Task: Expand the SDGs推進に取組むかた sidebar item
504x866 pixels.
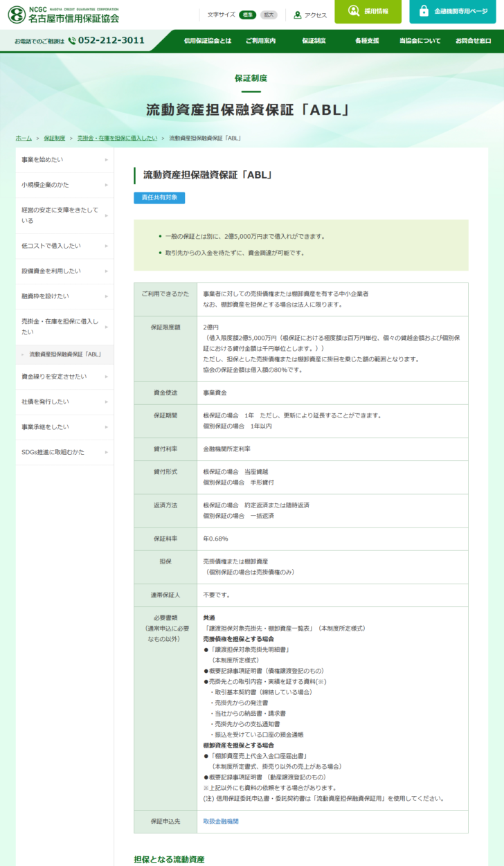Action: 64,452
